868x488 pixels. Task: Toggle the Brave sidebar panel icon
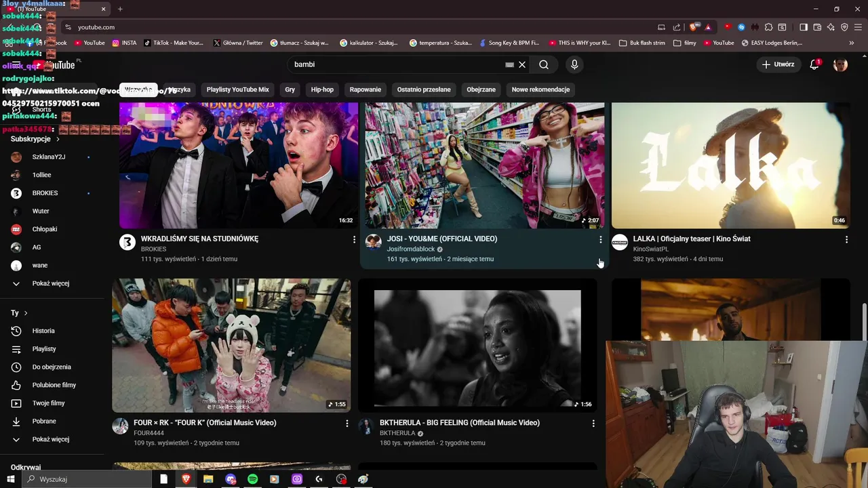click(x=804, y=27)
